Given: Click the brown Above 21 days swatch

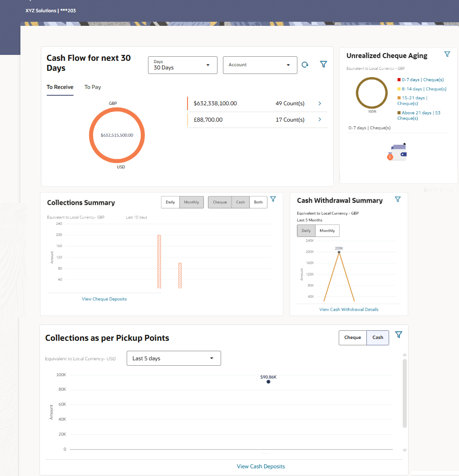Looking at the screenshot, I should (x=399, y=113).
